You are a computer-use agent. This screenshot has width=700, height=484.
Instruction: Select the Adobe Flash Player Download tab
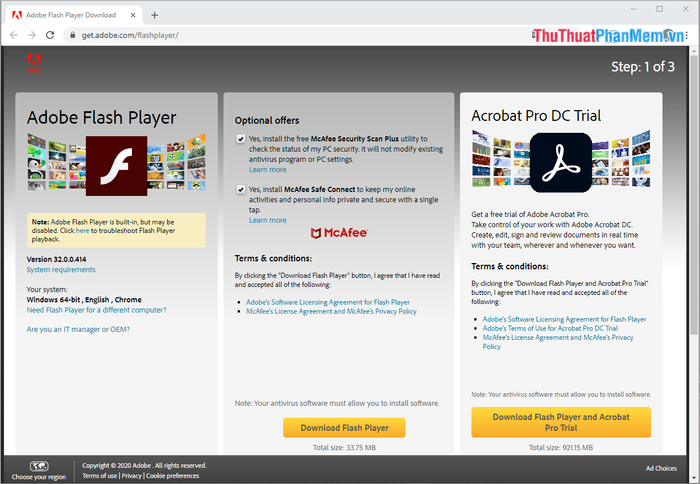(x=74, y=15)
